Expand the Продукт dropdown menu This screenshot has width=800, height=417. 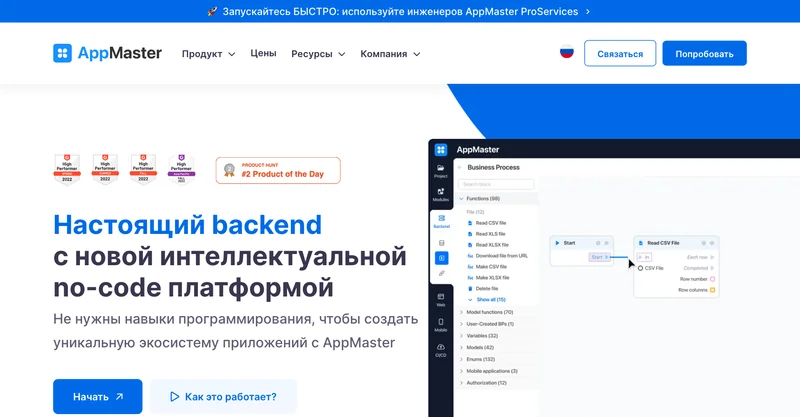208,54
